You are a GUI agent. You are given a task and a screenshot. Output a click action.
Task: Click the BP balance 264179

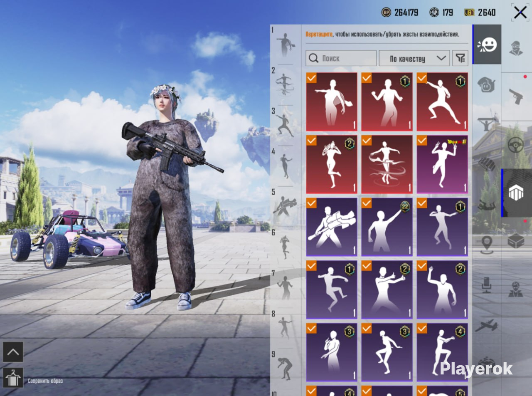tap(406, 12)
